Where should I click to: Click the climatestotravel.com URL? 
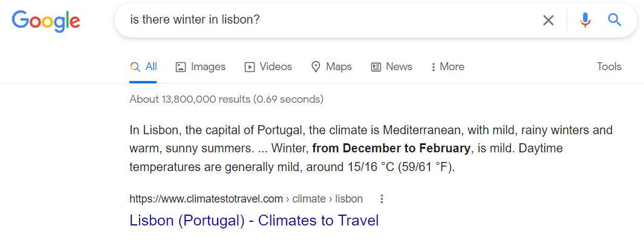pyautogui.click(x=206, y=199)
